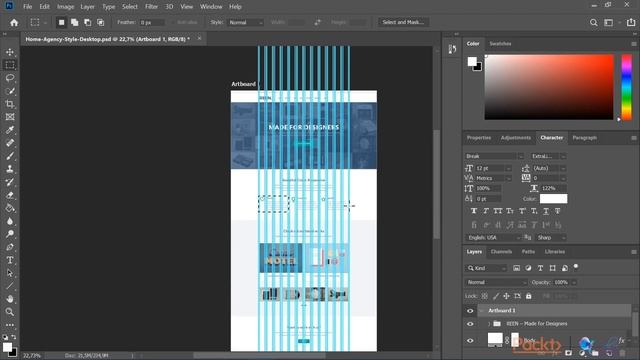This screenshot has width=640, height=360.
Task: Click the Share icon at top right
Action: pyautogui.click(x=631, y=22)
